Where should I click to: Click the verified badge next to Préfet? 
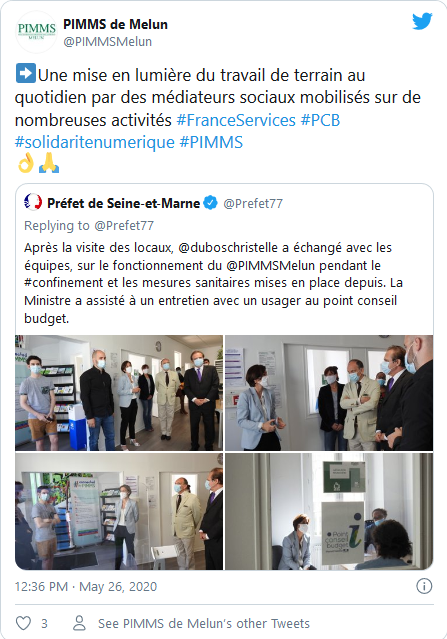[x=210, y=203]
